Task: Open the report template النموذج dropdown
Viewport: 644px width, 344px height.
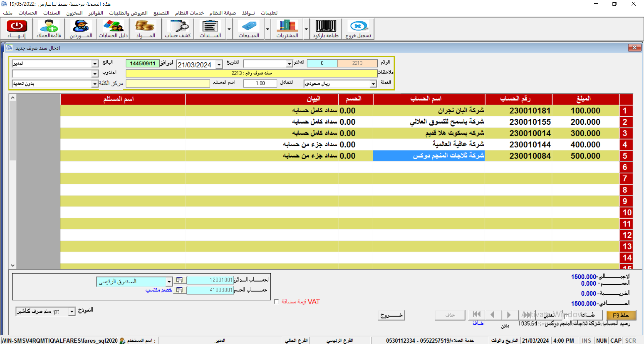Action: (x=72, y=311)
